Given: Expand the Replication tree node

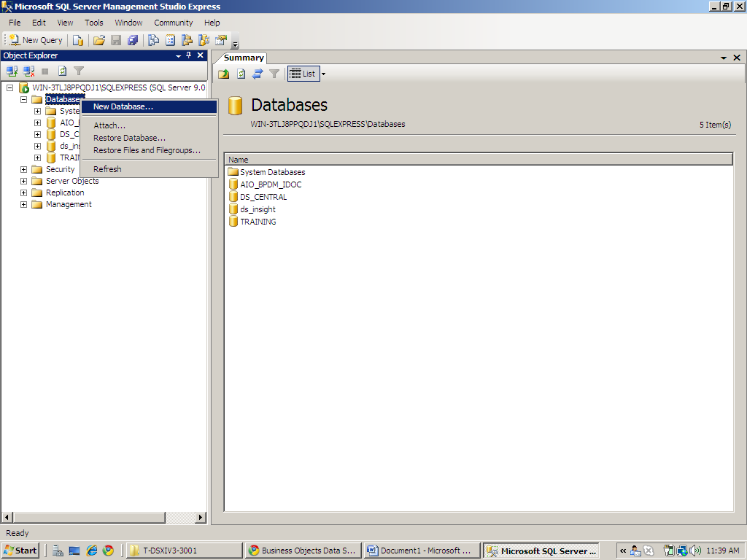Looking at the screenshot, I should click(x=23, y=192).
